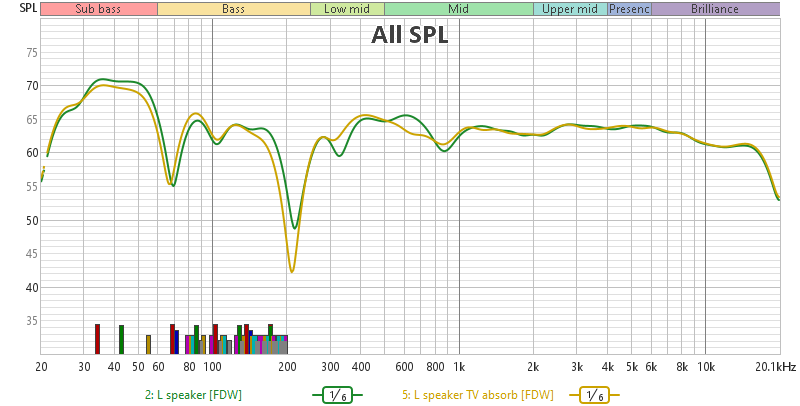Screen dimensions: 800x406
Task: Click the SPL axis label
Action: tap(28, 8)
